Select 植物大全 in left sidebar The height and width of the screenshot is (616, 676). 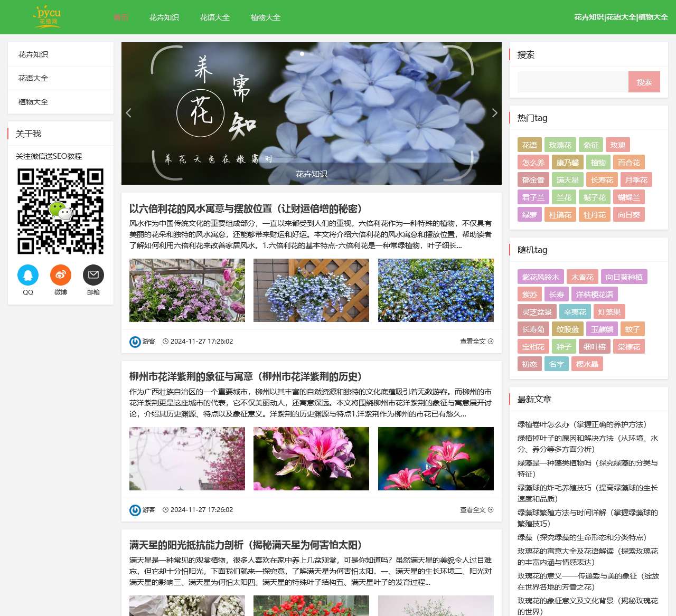coord(61,102)
